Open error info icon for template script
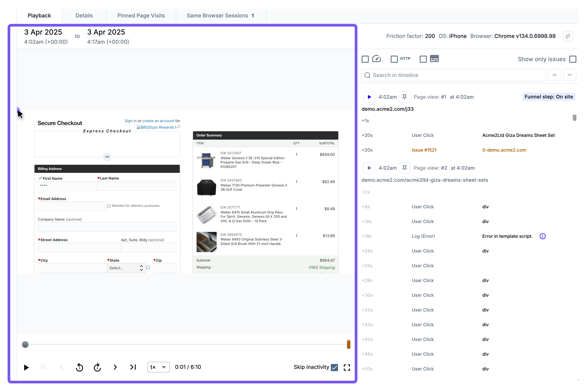This screenshot has width=588, height=391. click(x=542, y=236)
